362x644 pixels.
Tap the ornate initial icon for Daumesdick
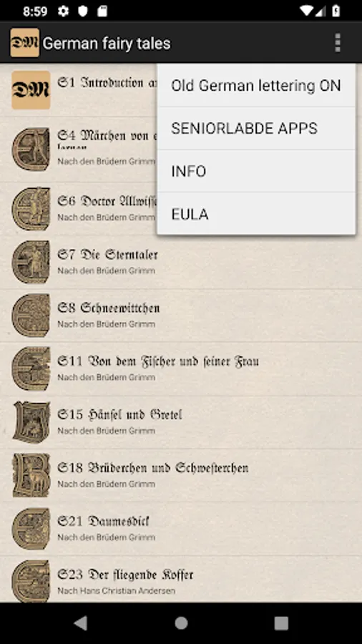pyautogui.click(x=31, y=529)
